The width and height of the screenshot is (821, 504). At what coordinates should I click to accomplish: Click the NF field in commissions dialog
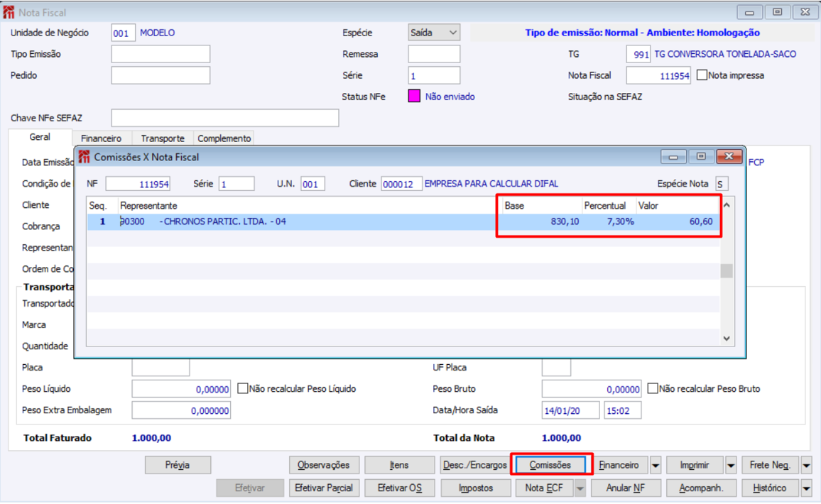(x=138, y=184)
